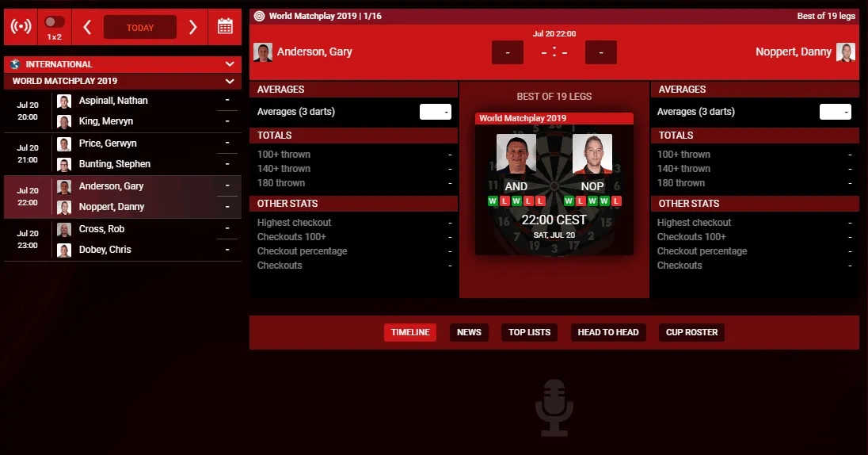Open the CUP ROSTER tab
The width and height of the screenshot is (868, 455).
[691, 332]
